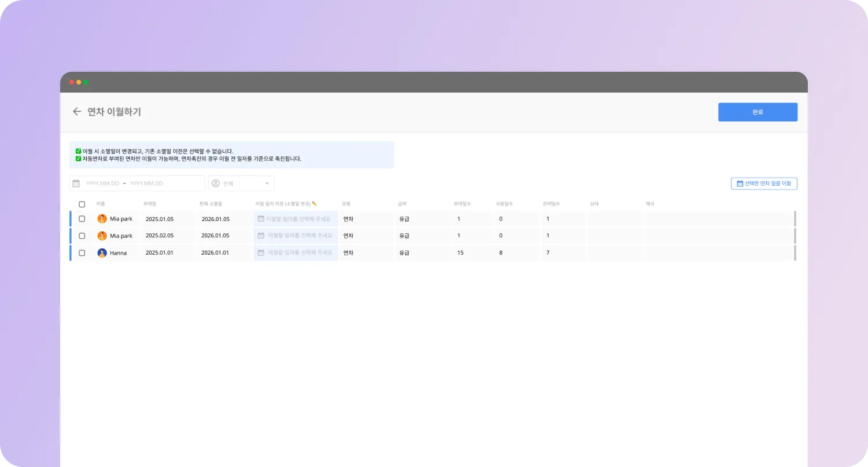Click the 사용일수 column header
Screen dimensions: 868x467
504,204
